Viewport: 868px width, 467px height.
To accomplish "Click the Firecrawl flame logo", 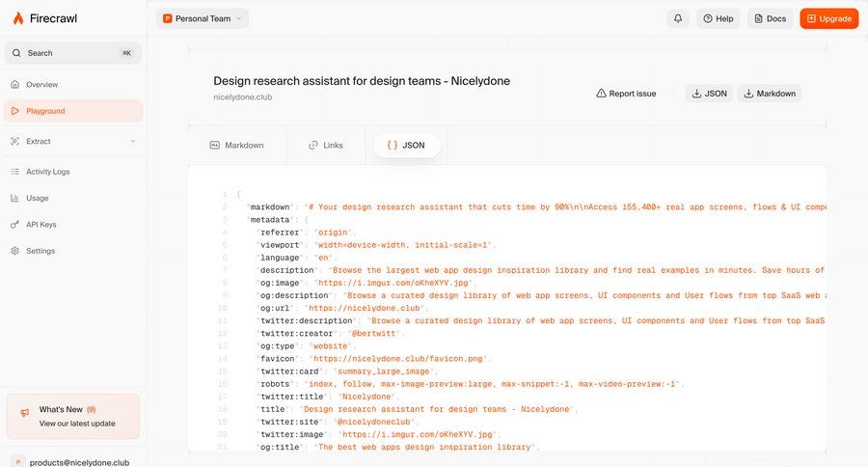I will [17, 18].
